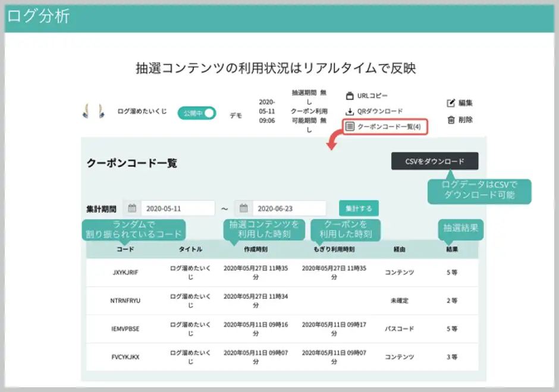Click the start date field 2020-05-11
The width and height of the screenshot is (559, 392).
(177, 208)
